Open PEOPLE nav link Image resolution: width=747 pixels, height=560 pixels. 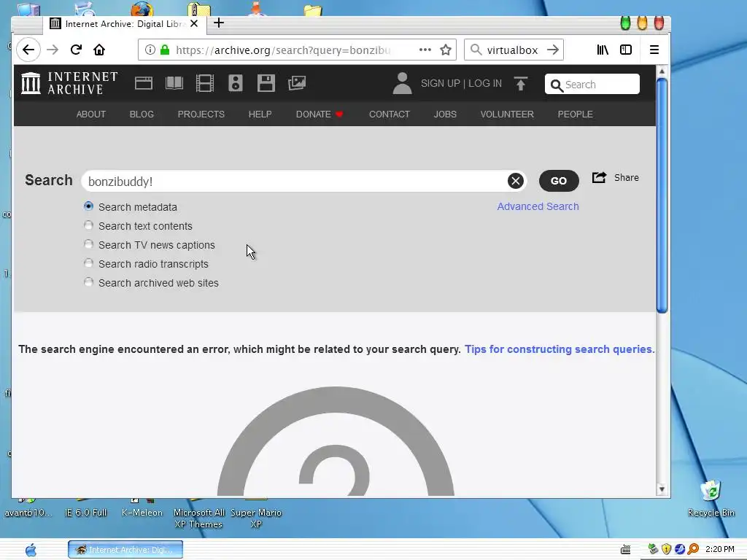click(x=575, y=114)
